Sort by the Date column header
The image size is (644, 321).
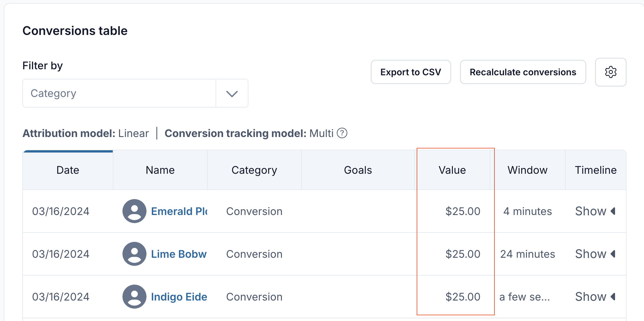68,170
